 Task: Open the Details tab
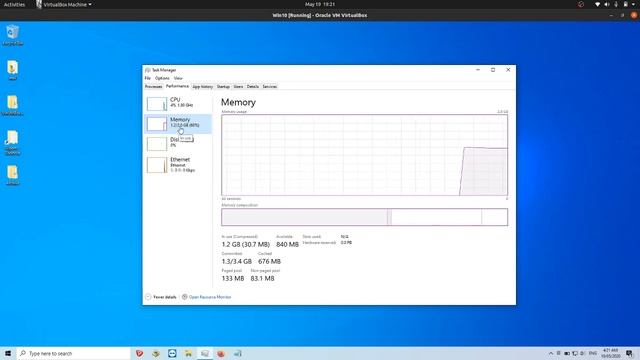coord(253,87)
